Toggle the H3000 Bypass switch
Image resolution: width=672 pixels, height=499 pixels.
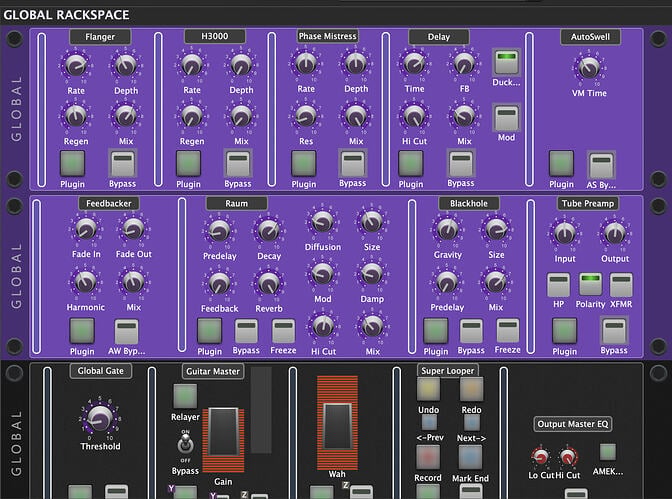[x=237, y=163]
